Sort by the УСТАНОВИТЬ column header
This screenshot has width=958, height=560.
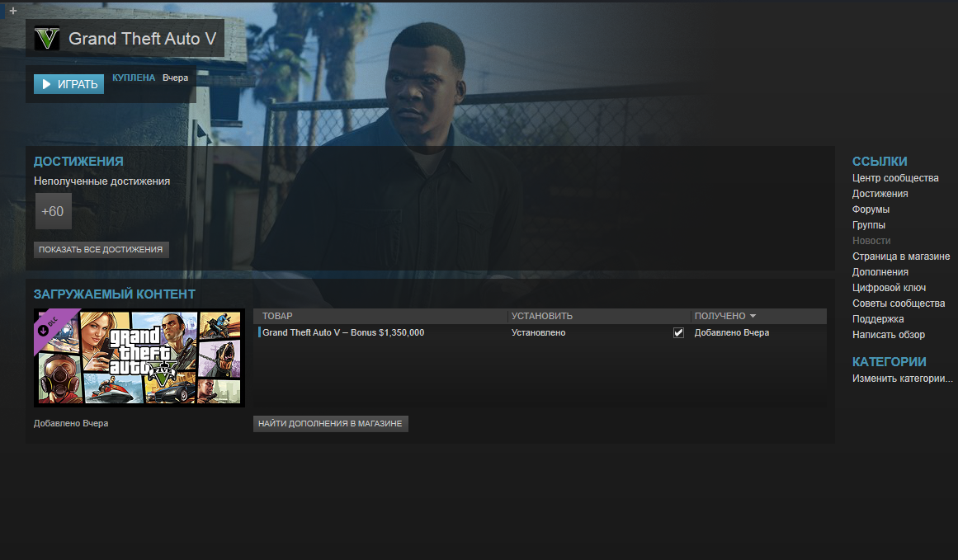(542, 316)
